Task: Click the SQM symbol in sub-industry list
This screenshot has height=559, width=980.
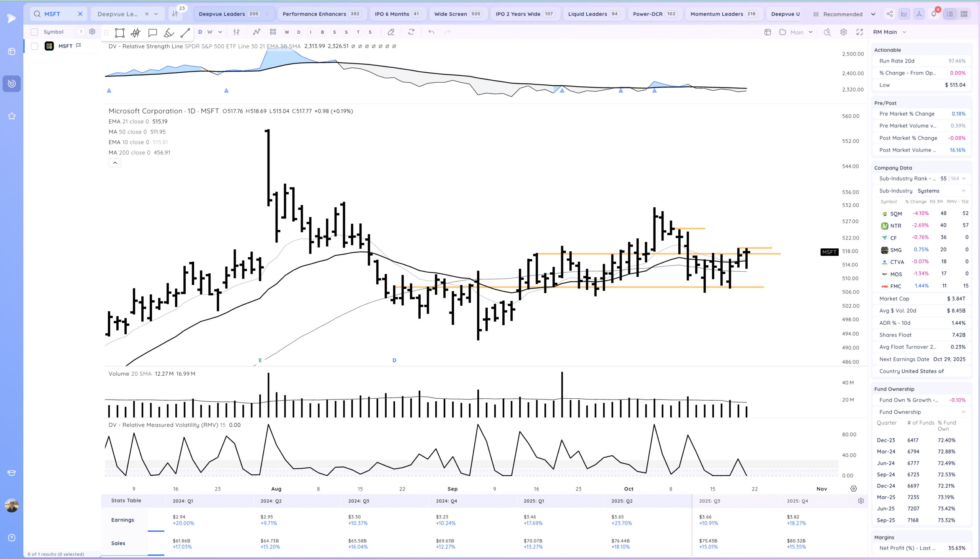Action: click(895, 214)
